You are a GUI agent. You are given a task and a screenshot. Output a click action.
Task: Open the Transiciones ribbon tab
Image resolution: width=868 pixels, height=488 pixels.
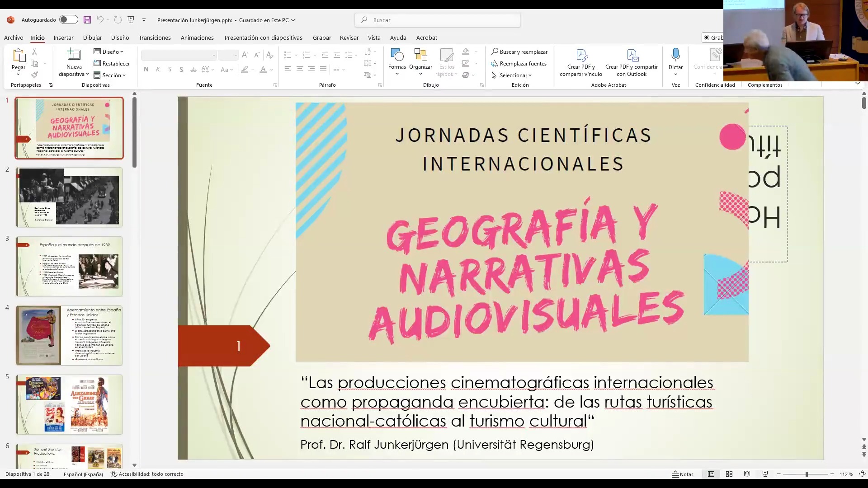[155, 38]
